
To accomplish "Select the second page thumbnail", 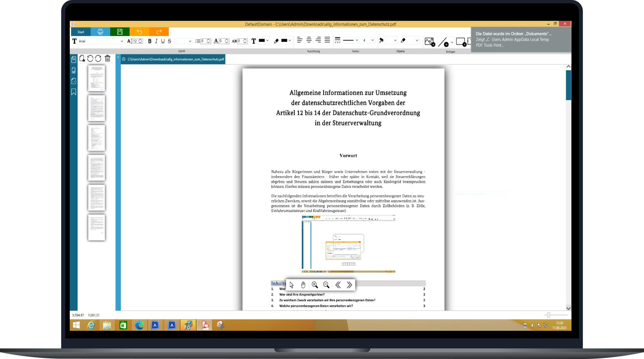I will coord(96,108).
